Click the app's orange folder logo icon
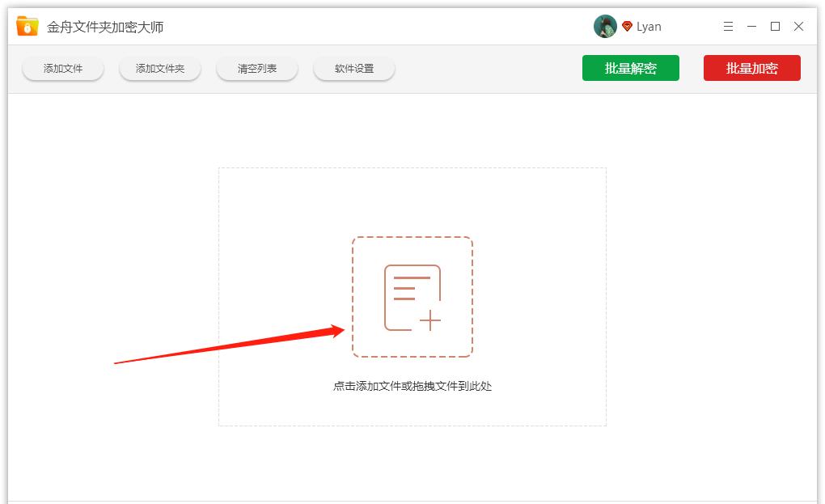The height and width of the screenshot is (504, 825). [x=25, y=25]
